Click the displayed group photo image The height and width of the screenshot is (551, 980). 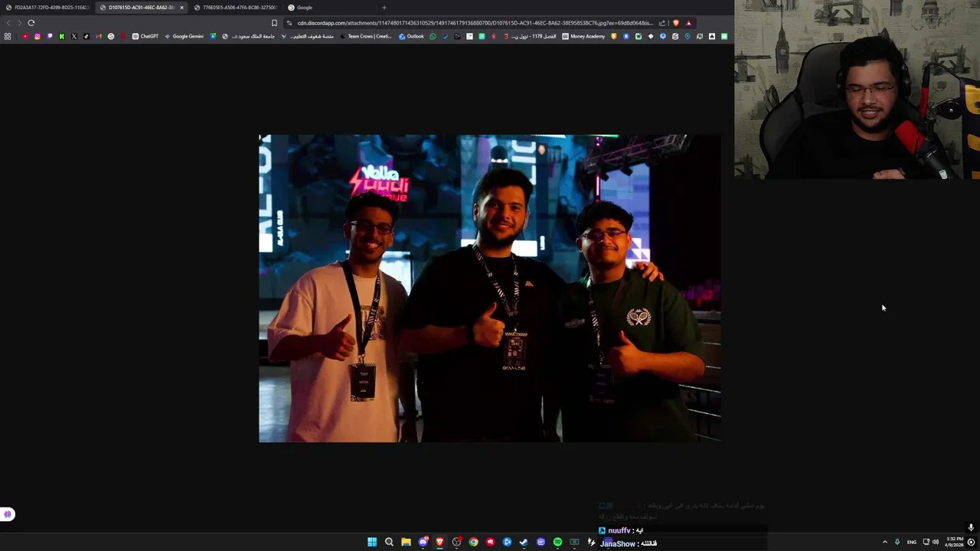[x=489, y=289]
